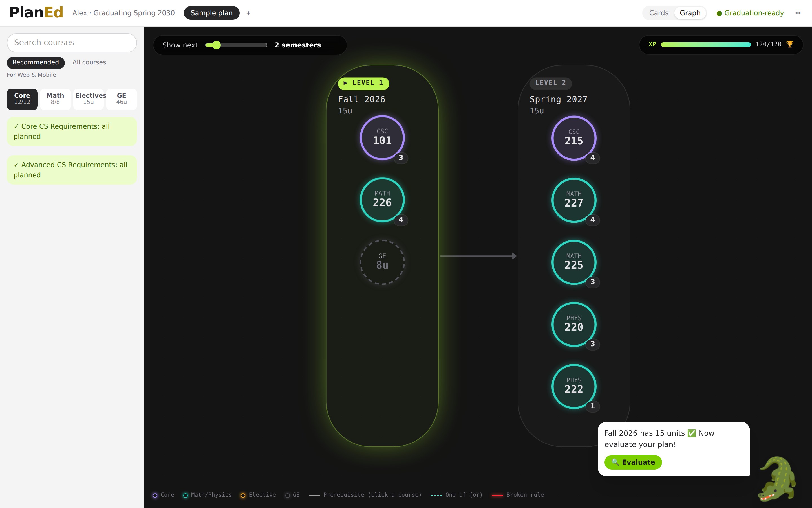Screen dimensions: 812x508
Task: Click the XP progress bar
Action: 706,44
